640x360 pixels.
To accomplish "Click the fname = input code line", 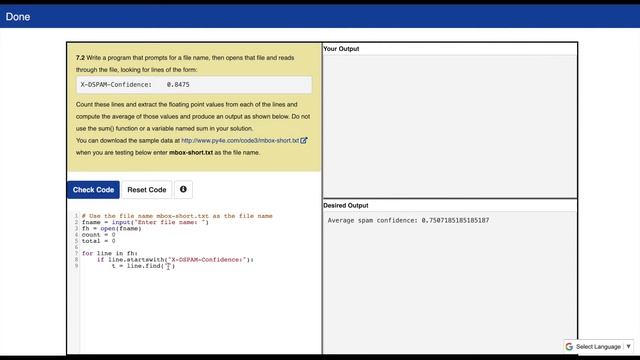I will (145, 222).
